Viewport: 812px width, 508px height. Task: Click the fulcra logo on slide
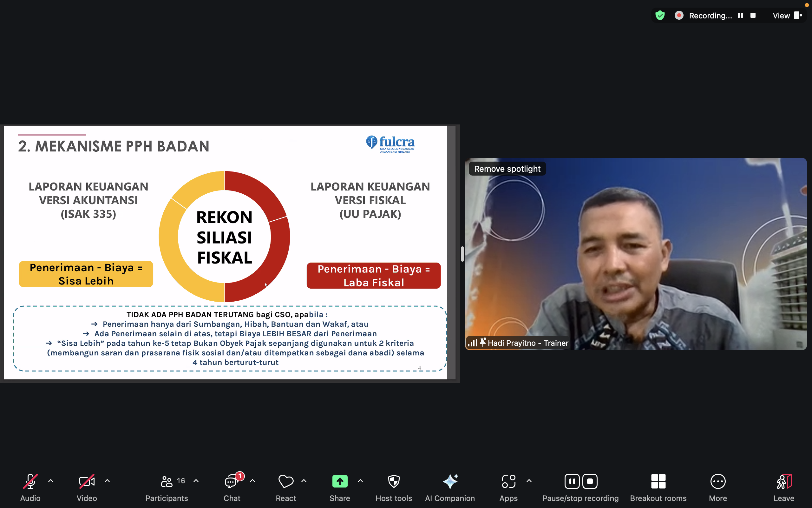(390, 144)
